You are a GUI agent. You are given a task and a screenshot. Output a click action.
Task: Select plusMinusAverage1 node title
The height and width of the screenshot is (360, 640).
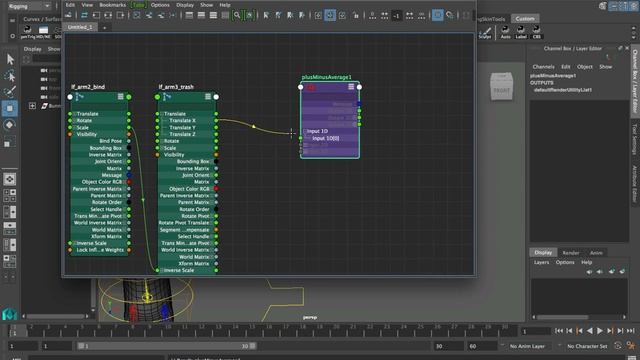[x=327, y=77]
